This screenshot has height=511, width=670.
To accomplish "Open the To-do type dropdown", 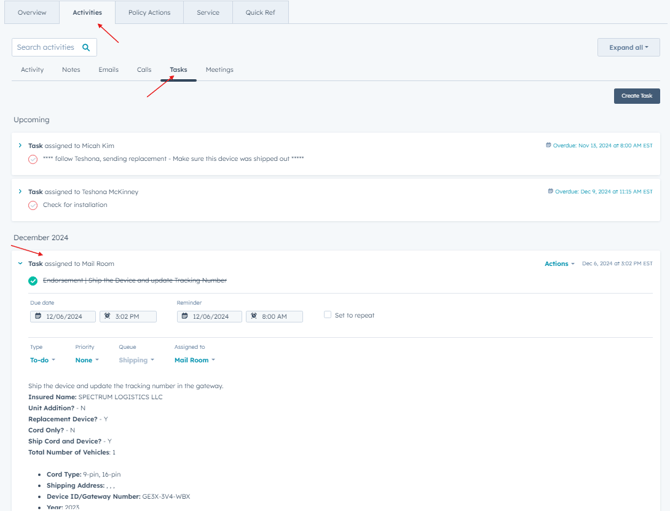I will [x=42, y=360].
